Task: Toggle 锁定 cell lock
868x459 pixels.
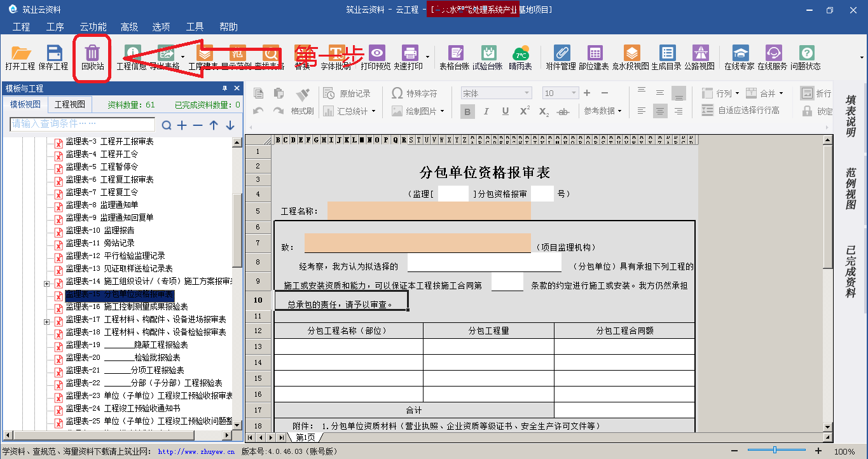Action: tap(816, 111)
